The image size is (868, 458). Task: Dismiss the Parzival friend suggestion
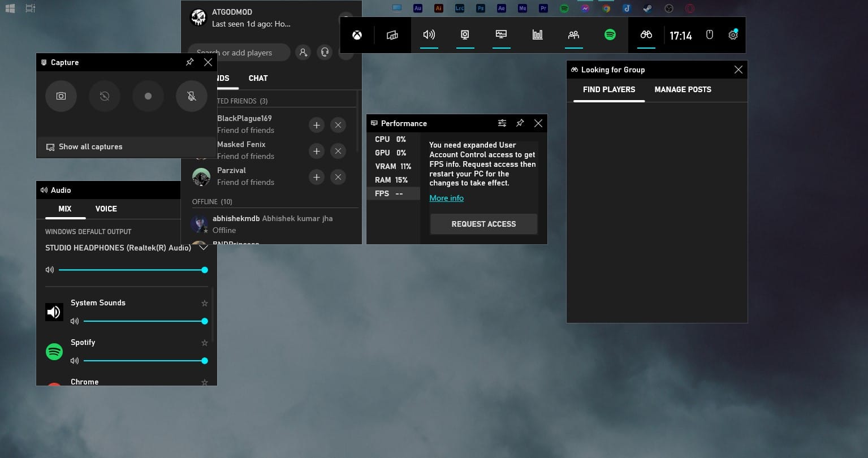click(x=338, y=177)
